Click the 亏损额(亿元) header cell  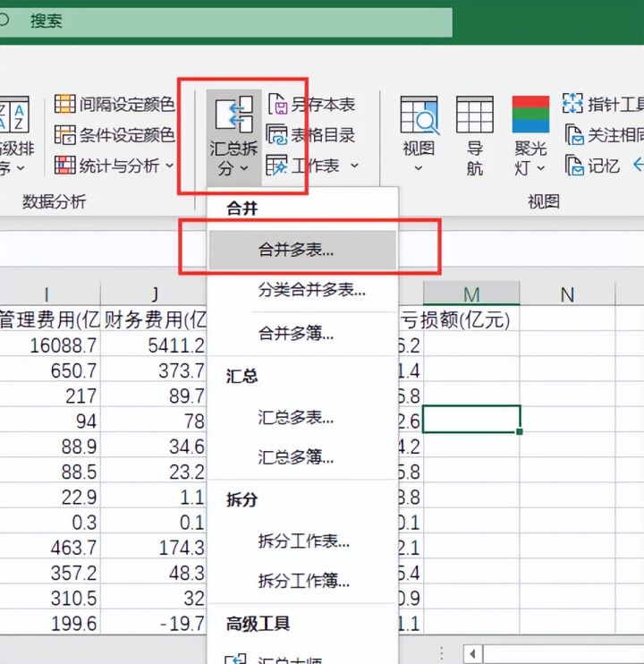(x=455, y=319)
